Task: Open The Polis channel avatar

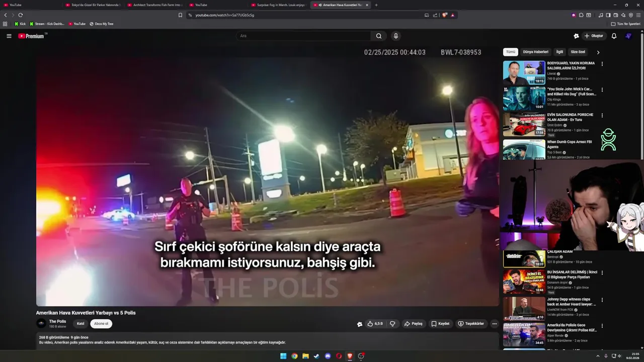Action: click(41, 324)
